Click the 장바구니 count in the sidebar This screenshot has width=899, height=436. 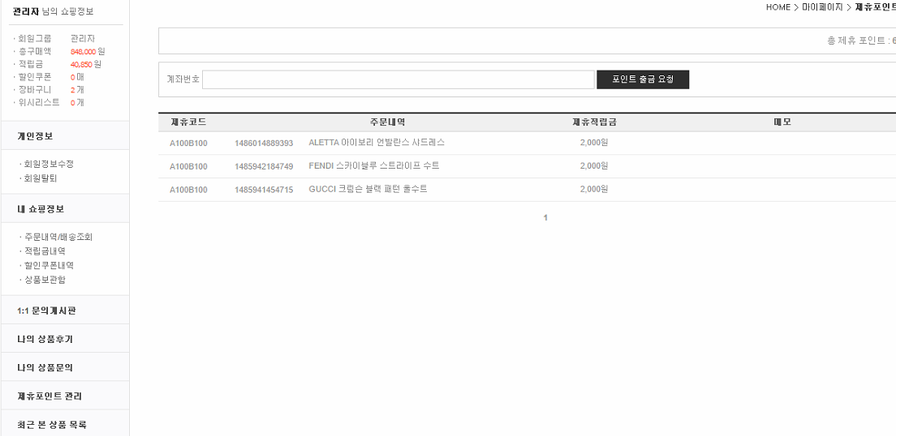tap(73, 89)
